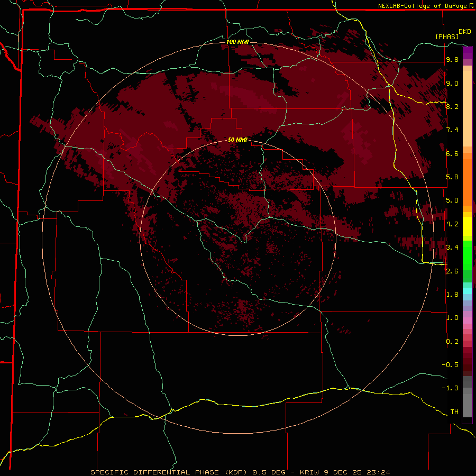The width and height of the screenshot is (476, 476).
Task: Click the 2.6 value on the color scale
Action: pyautogui.click(x=452, y=271)
